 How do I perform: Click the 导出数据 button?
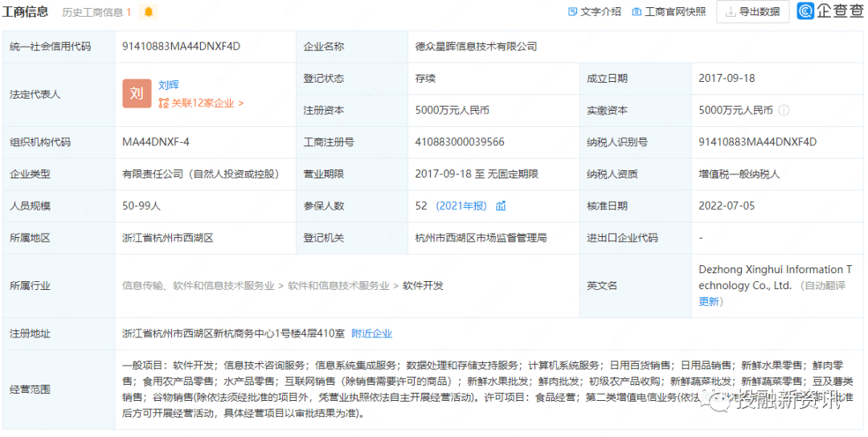pos(752,11)
